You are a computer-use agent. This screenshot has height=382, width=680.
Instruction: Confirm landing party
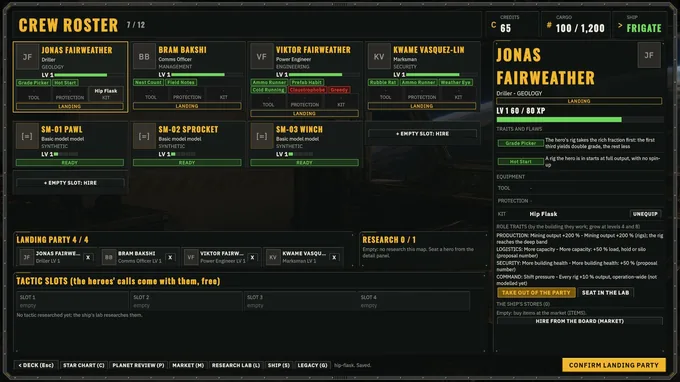point(614,365)
